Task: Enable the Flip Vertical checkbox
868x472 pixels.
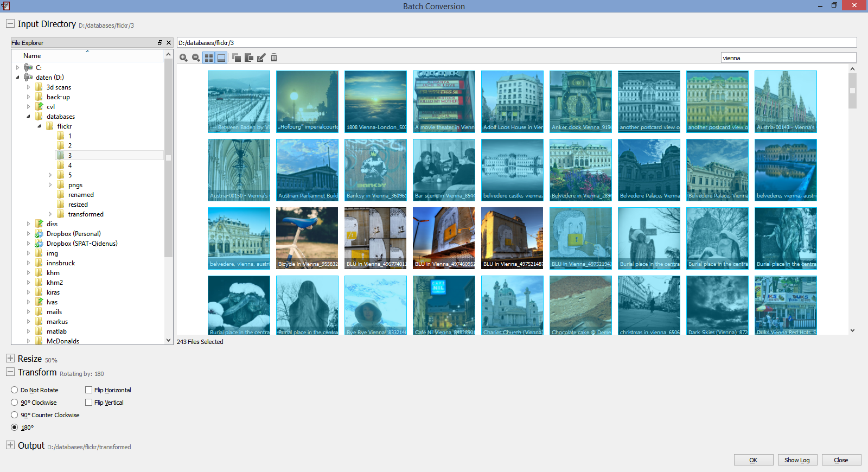Action: point(88,403)
